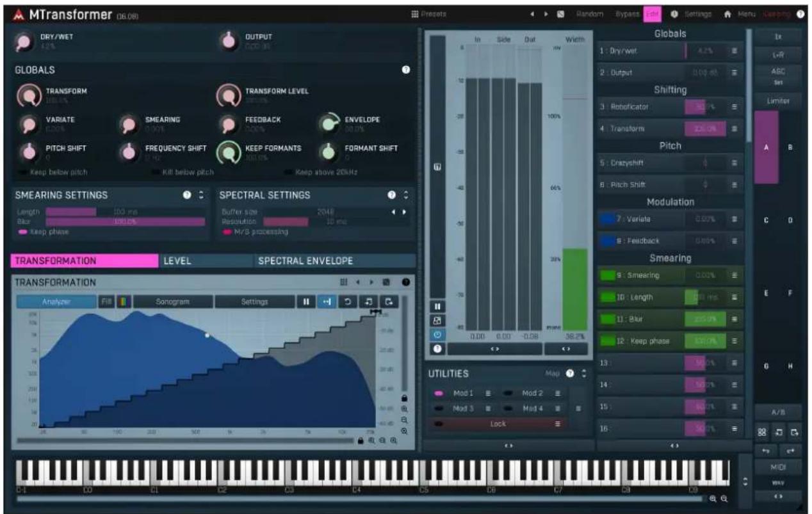Expand Smearing Settings collapse arrows

click(200, 195)
